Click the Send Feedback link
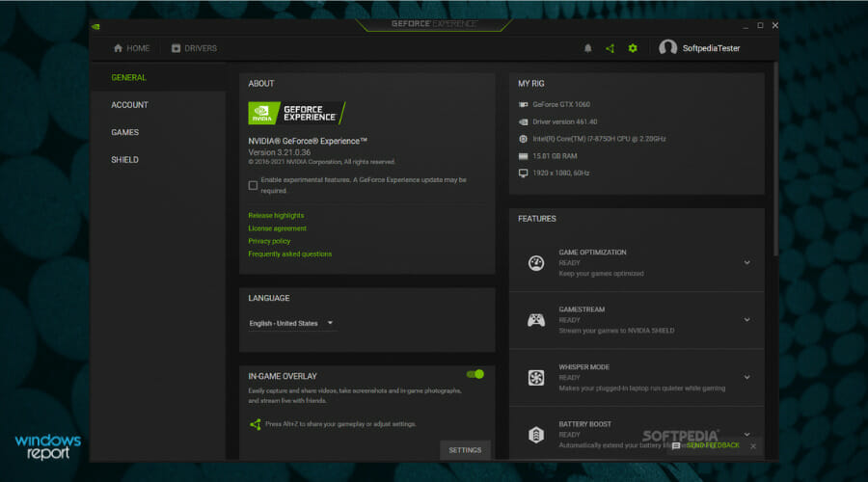 [713, 445]
